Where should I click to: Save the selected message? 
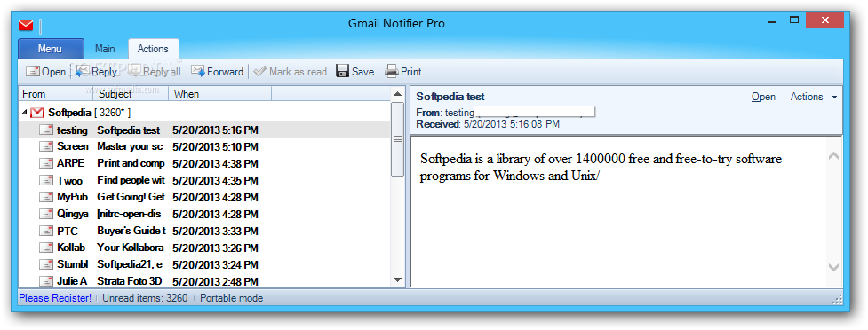(355, 72)
